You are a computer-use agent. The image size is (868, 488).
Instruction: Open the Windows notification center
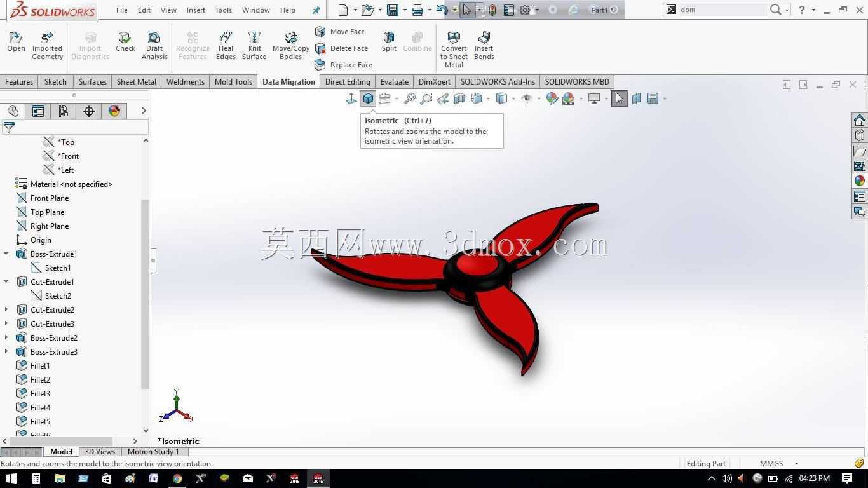coord(847,478)
